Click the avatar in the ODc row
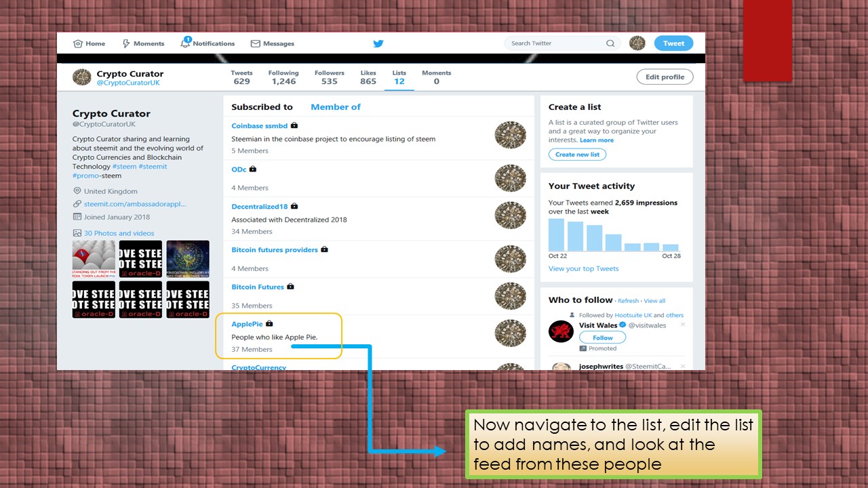The height and width of the screenshot is (488, 868). coord(511,178)
